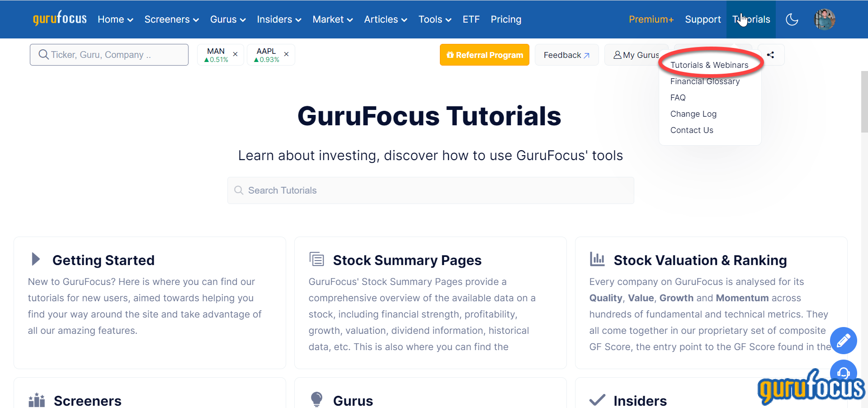Image resolution: width=868 pixels, height=408 pixels.
Task: Click the Getting Started play-triangle icon
Action: click(36, 259)
